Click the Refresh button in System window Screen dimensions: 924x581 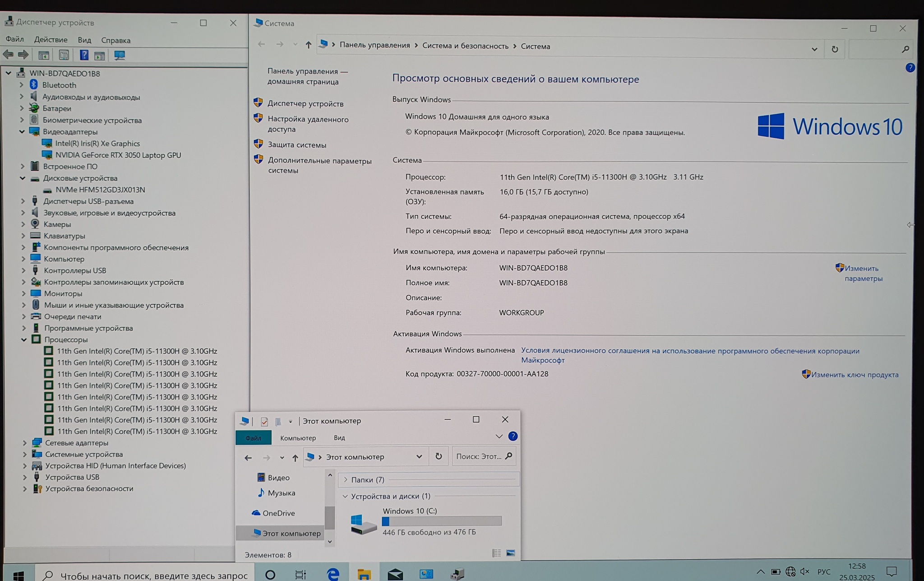[835, 49]
